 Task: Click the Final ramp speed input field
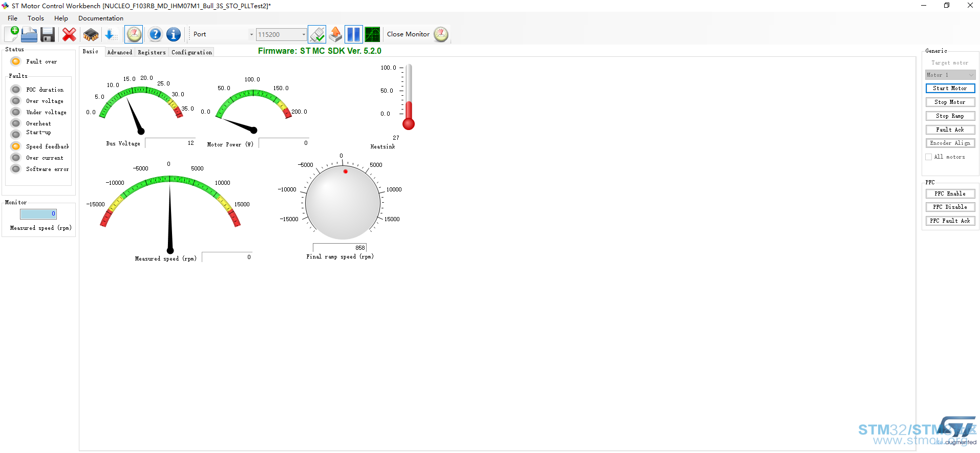339,248
